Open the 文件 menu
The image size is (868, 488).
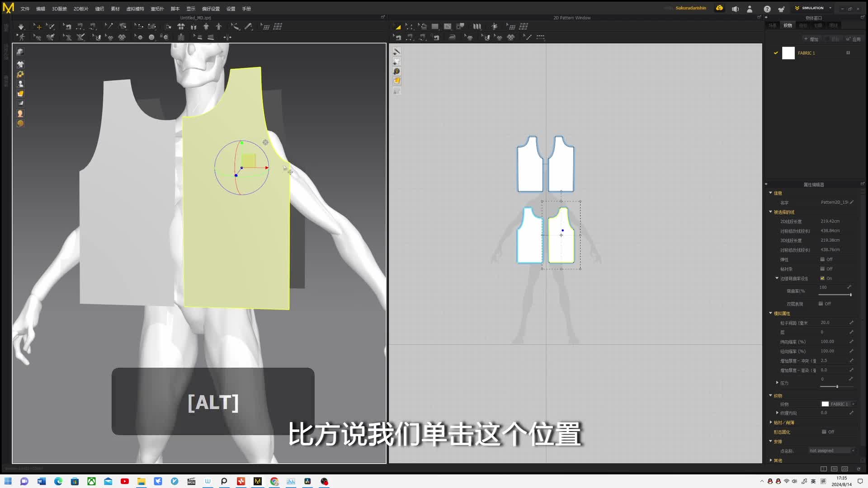pyautogui.click(x=25, y=9)
